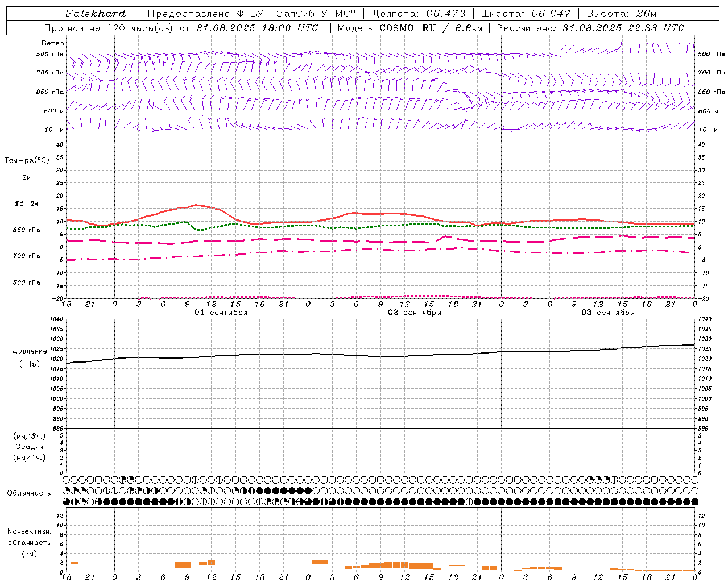Click the 'Модель COSMO-RU / 6.6км' model label
The height and width of the screenshot is (582, 728).
click(409, 28)
